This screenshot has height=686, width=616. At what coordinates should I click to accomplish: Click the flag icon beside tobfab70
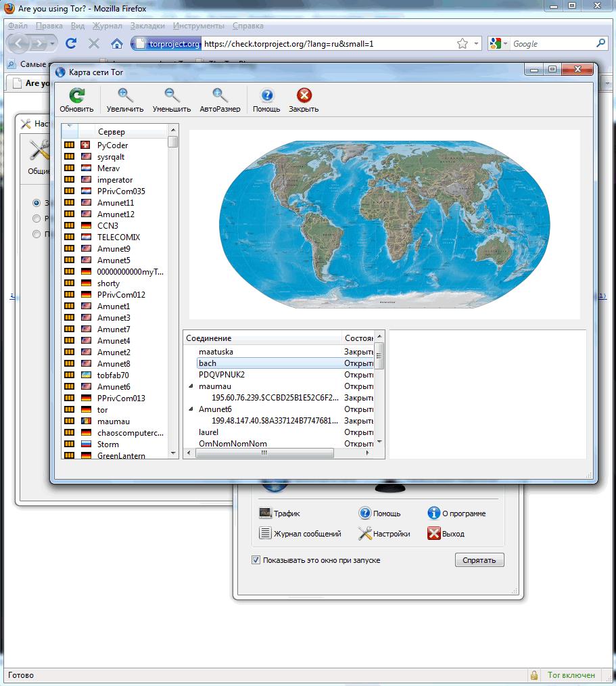tap(86, 375)
